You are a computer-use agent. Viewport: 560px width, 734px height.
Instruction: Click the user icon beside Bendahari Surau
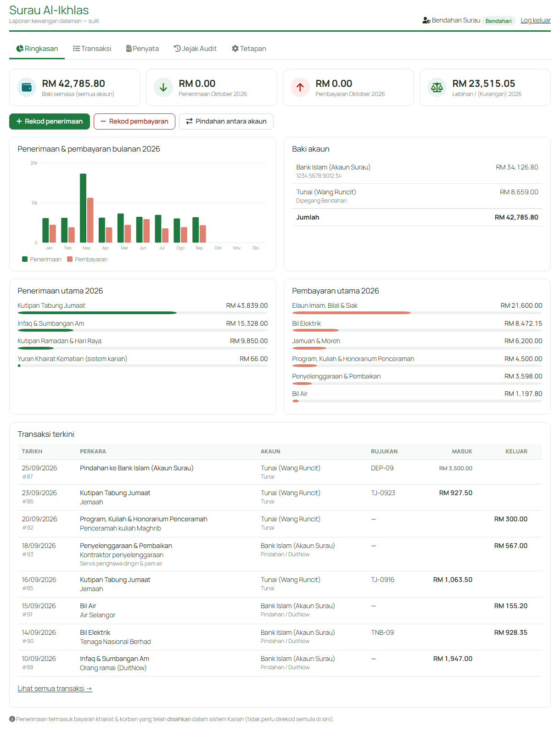coord(426,20)
